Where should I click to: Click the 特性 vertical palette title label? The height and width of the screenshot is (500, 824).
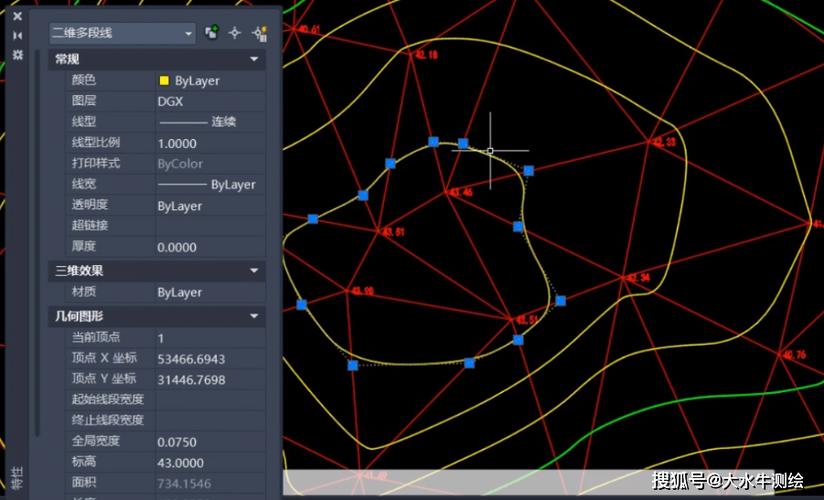click(16, 476)
